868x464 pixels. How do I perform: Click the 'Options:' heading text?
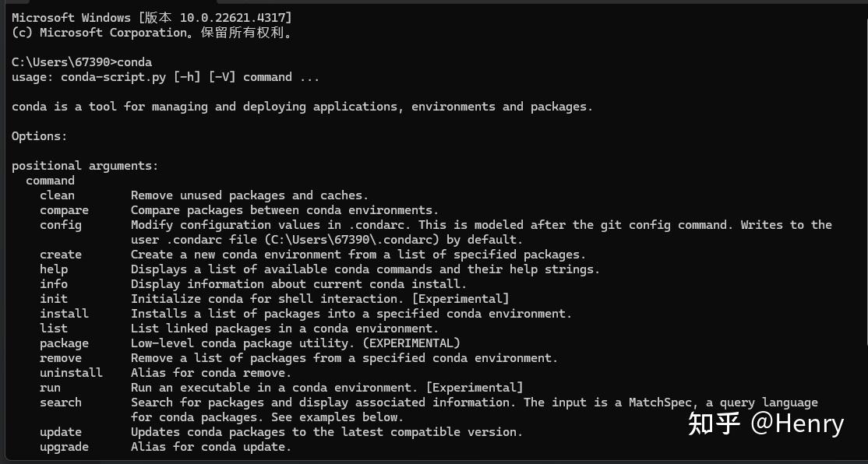pyautogui.click(x=40, y=136)
